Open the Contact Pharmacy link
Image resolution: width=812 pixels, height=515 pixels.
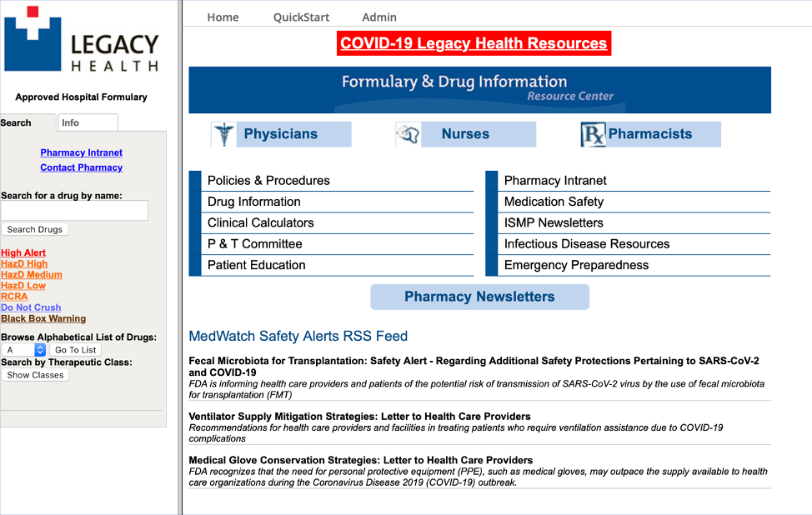tap(82, 167)
